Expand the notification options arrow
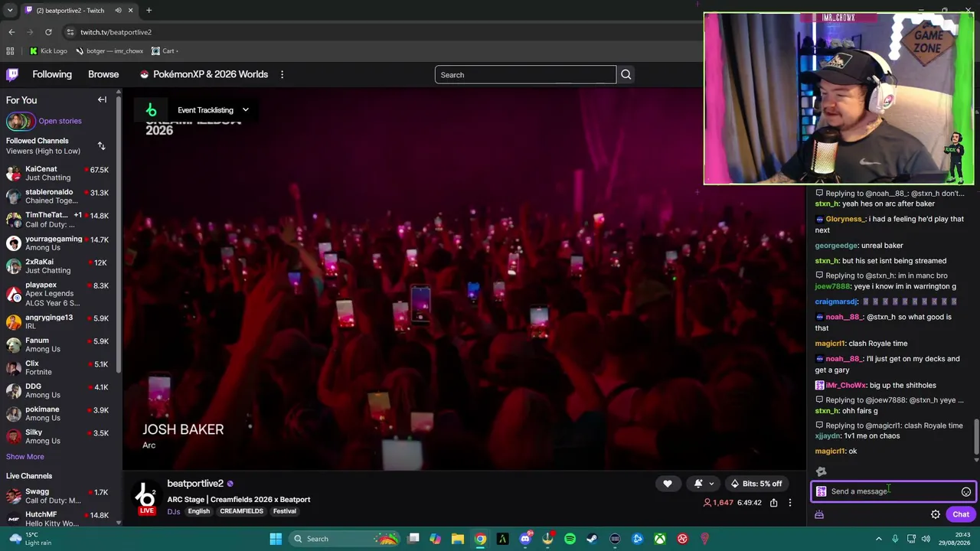Viewport: 980px width, 551px height. pyautogui.click(x=711, y=484)
